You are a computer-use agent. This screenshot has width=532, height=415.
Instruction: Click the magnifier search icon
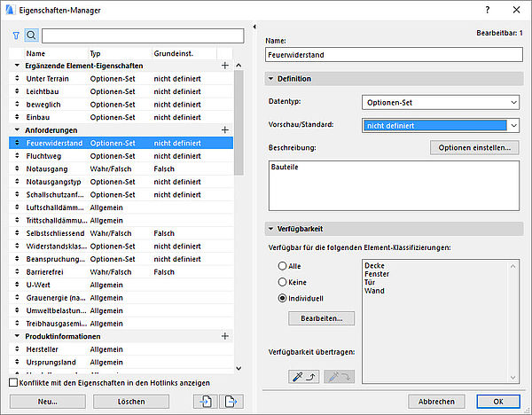(x=31, y=36)
